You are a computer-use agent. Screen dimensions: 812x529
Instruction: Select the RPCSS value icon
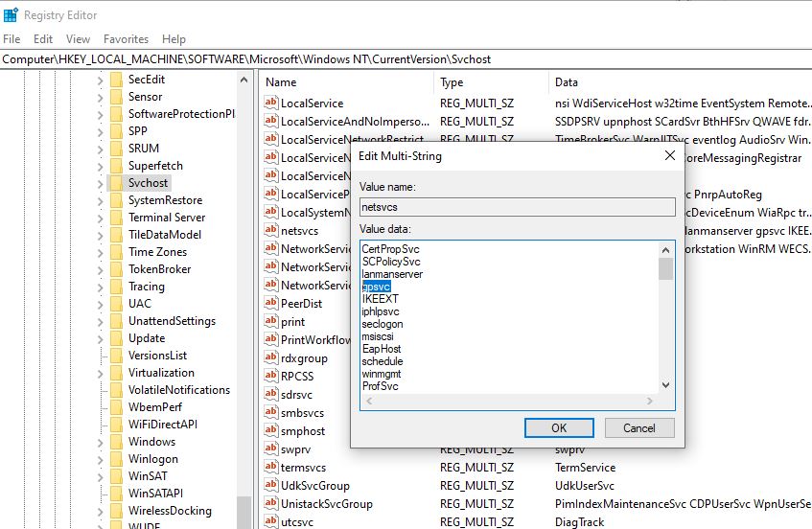271,376
